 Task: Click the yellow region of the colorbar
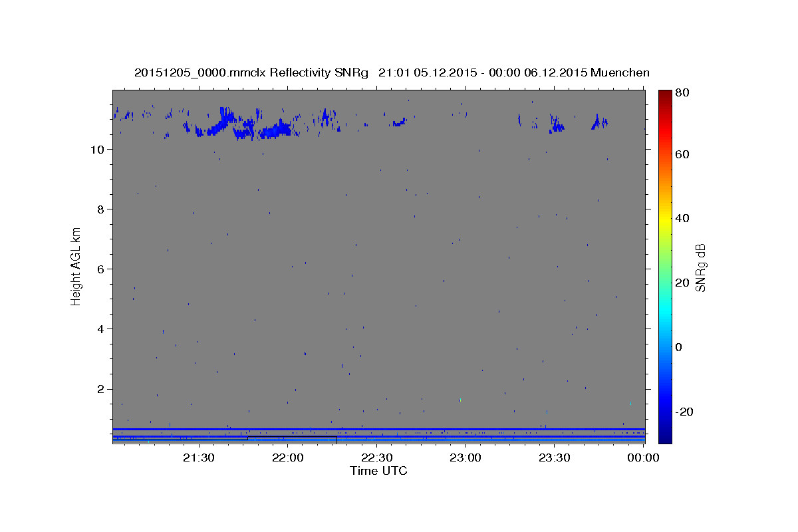point(665,219)
